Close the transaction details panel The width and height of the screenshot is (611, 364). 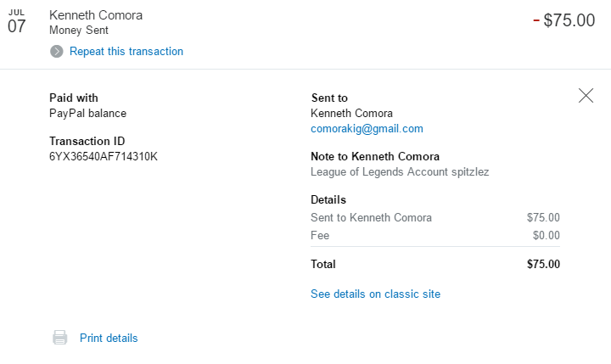click(586, 96)
